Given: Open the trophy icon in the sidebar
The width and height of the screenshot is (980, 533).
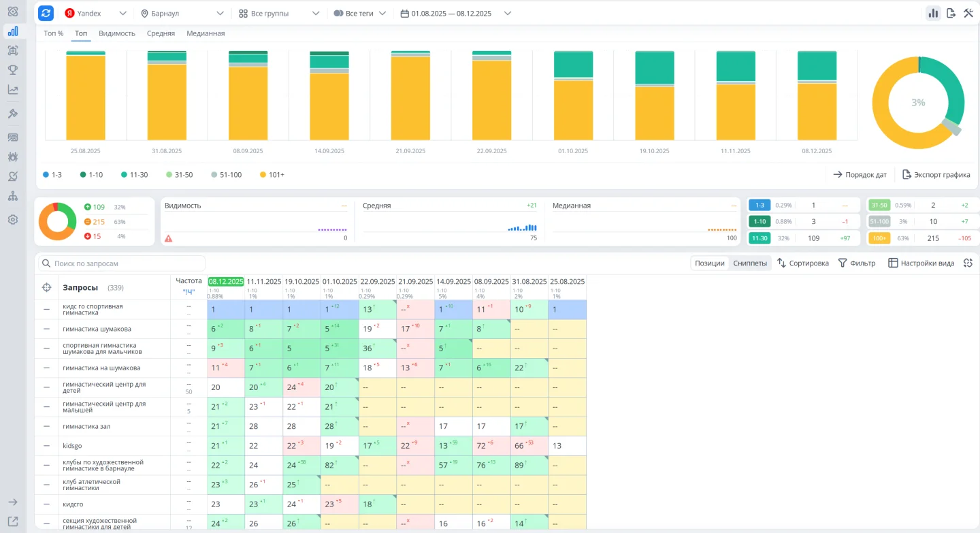Looking at the screenshot, I should point(12,69).
